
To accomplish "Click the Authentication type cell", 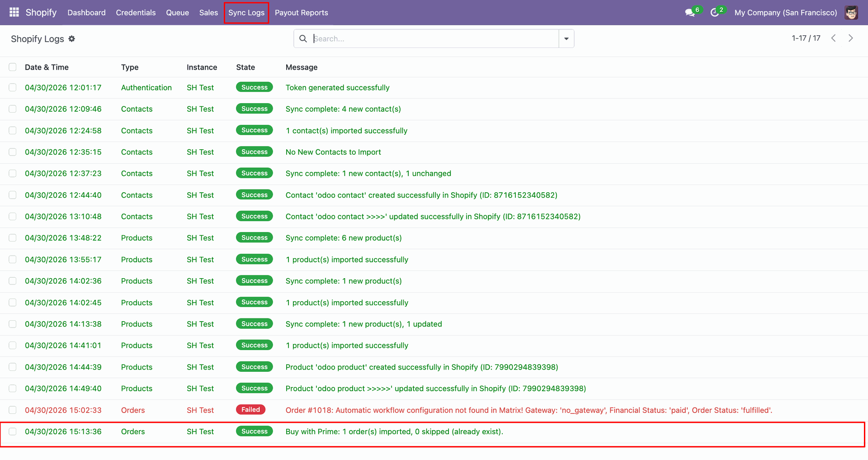I will click(x=146, y=88).
